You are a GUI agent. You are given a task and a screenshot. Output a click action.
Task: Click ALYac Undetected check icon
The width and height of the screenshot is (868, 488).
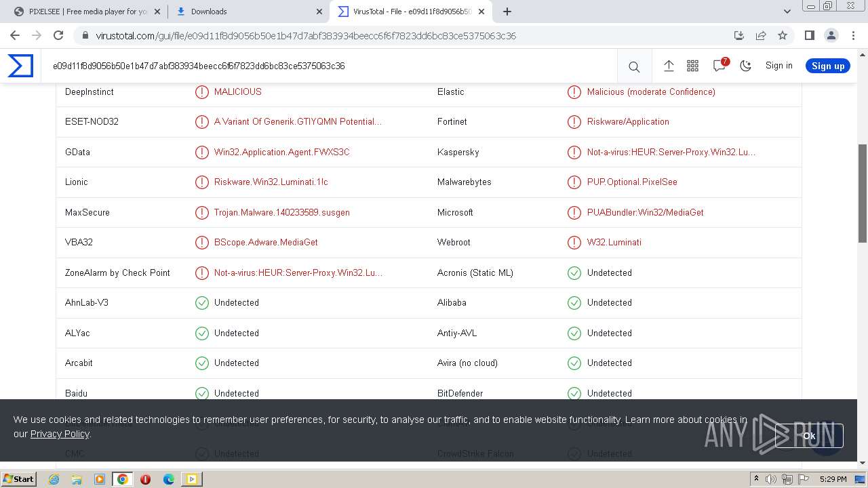(202, 333)
